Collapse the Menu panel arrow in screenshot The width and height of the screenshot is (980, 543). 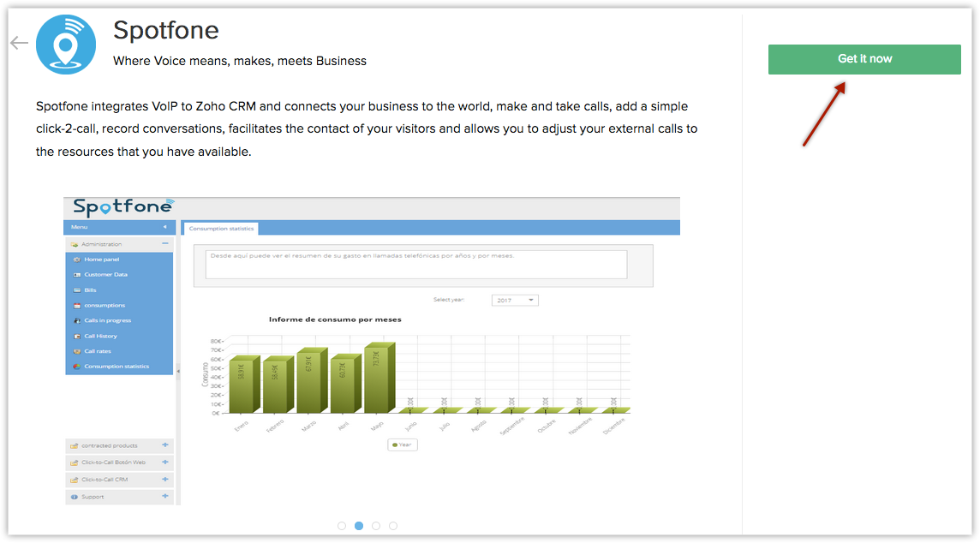pos(165,227)
